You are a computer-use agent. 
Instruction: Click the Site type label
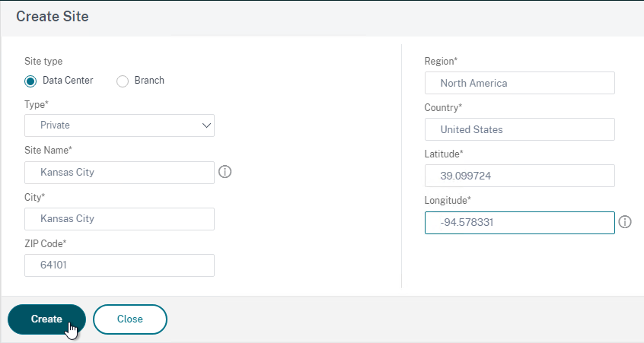pos(43,61)
